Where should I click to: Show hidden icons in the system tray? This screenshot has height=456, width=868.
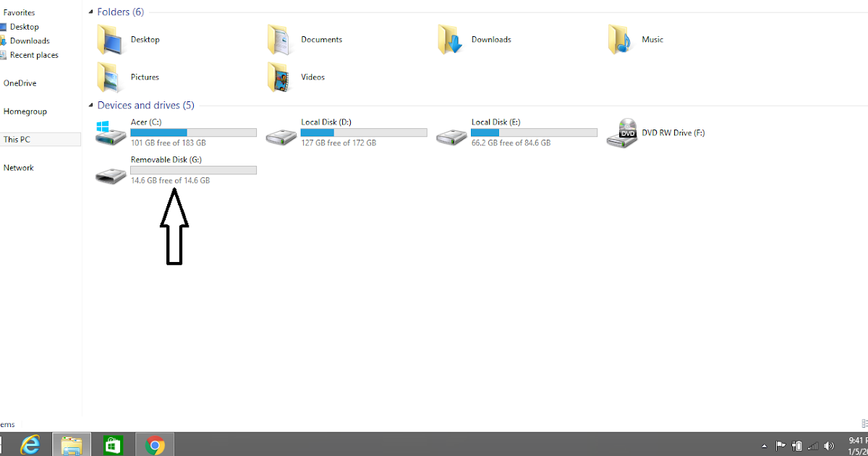click(763, 446)
